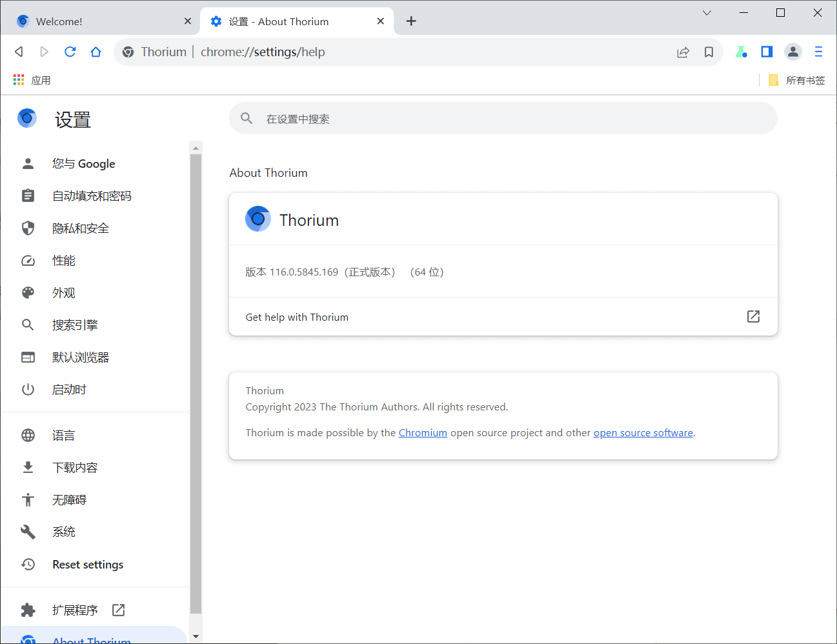Select the 设置 - About Thorium tab
837x644 pixels.
(x=297, y=21)
